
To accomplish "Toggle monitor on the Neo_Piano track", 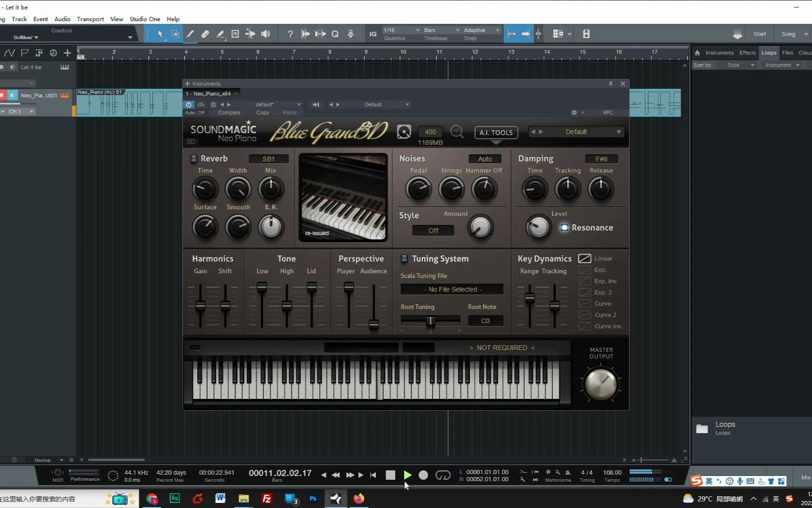I will click(x=13, y=95).
